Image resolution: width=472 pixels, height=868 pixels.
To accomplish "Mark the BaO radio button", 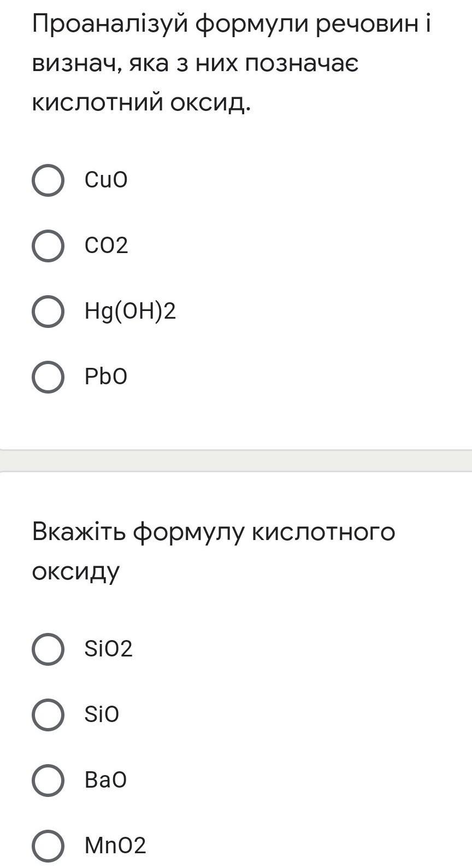I will click(x=48, y=780).
